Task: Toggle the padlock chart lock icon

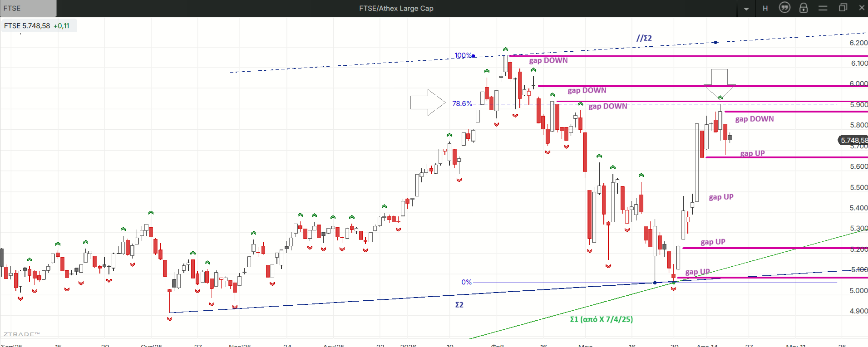Action: (x=804, y=8)
